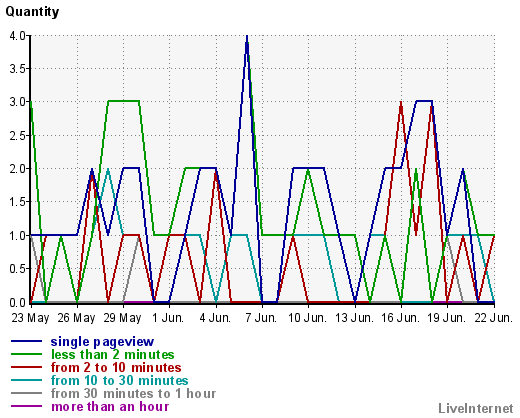The height and width of the screenshot is (418, 520).
Task: Click the '1.0' y-axis value
Action: tap(18, 236)
